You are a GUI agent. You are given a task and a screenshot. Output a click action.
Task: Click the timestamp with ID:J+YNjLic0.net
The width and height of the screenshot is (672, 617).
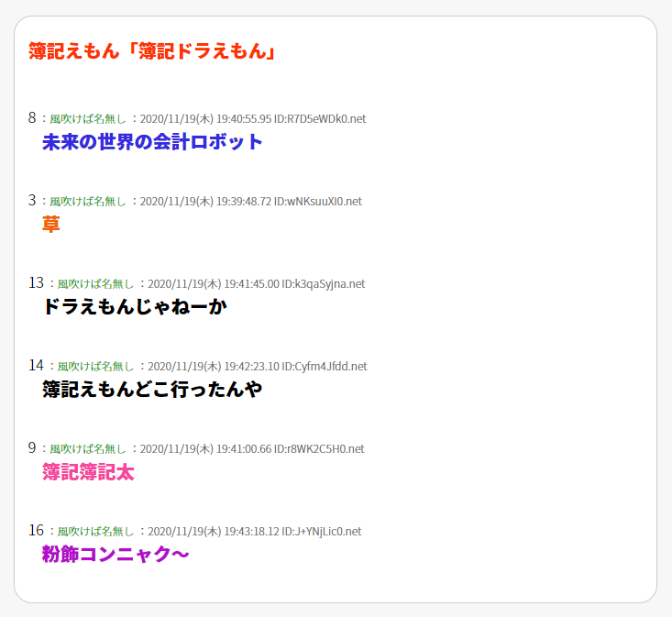click(255, 532)
